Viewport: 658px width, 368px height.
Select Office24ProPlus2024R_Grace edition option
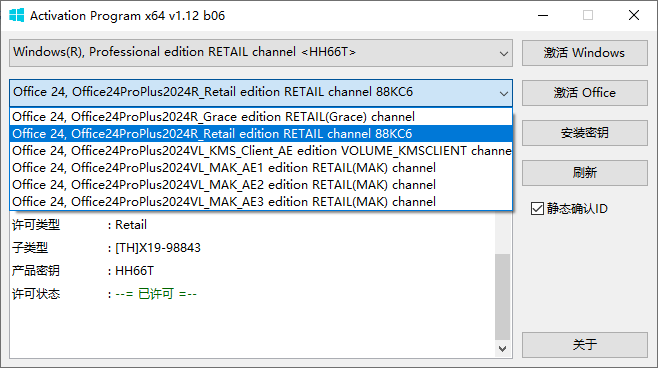[x=261, y=117]
